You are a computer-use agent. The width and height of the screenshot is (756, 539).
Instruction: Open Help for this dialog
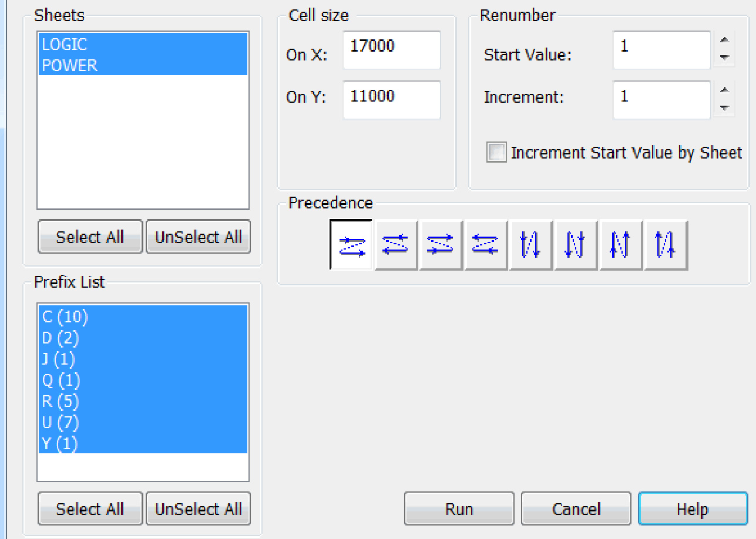click(x=693, y=508)
